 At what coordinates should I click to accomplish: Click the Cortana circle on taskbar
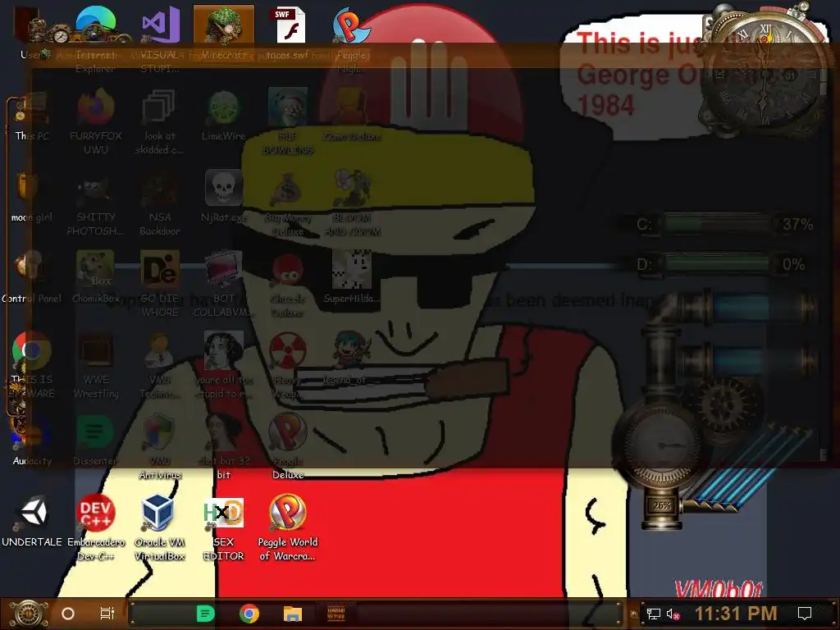(x=68, y=614)
